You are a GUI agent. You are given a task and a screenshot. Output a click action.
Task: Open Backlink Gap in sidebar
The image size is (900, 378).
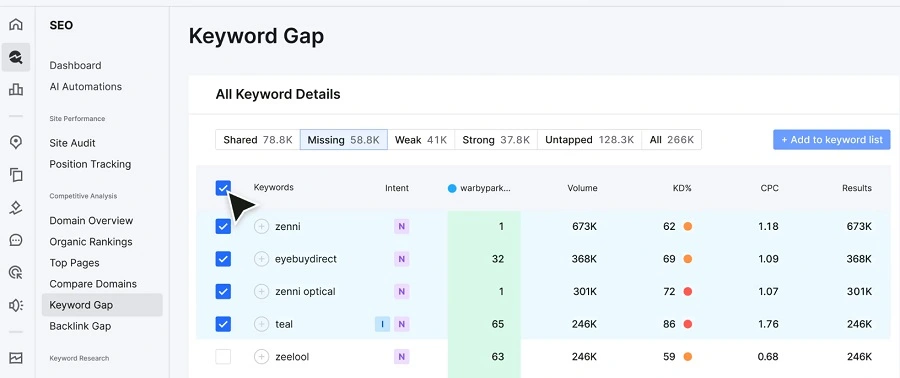coord(80,326)
